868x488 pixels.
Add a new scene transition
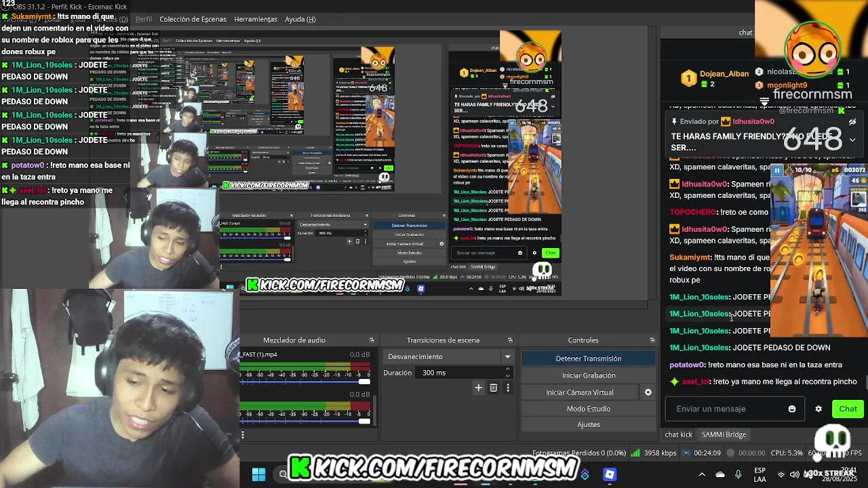point(478,388)
